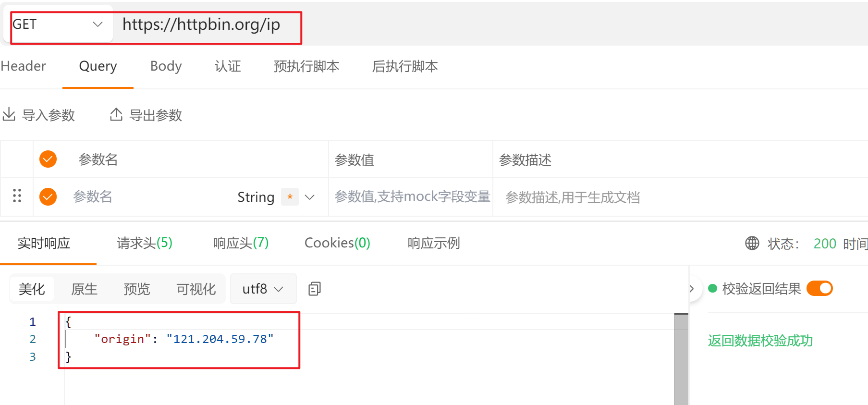Toggle the header select-all parameters checkbox
This screenshot has width=868, height=405.
pyautogui.click(x=48, y=159)
